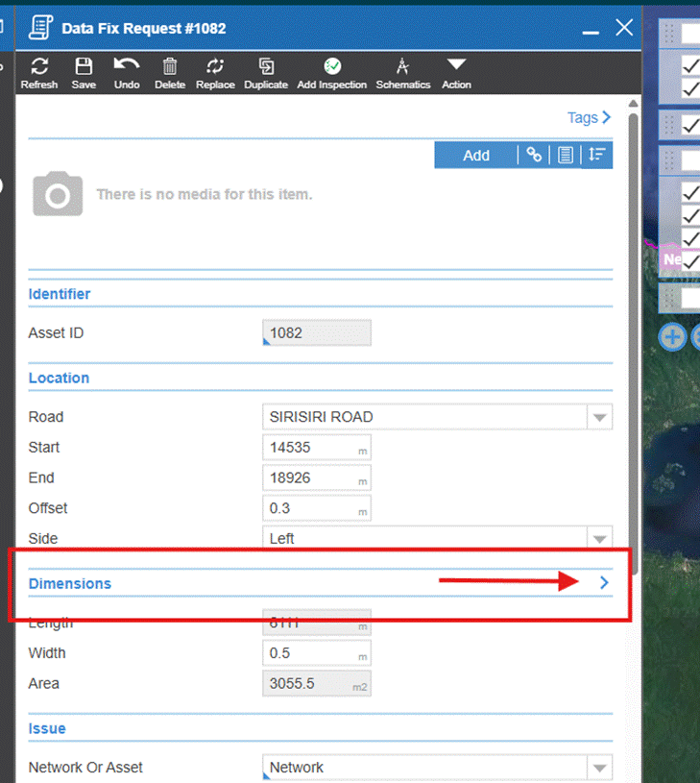Image resolution: width=700 pixels, height=783 pixels.
Task: Click the link chain icon beside Add
Action: click(534, 155)
